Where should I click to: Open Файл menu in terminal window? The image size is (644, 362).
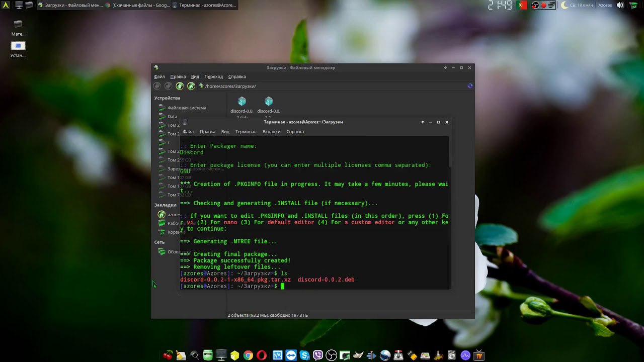(x=188, y=131)
